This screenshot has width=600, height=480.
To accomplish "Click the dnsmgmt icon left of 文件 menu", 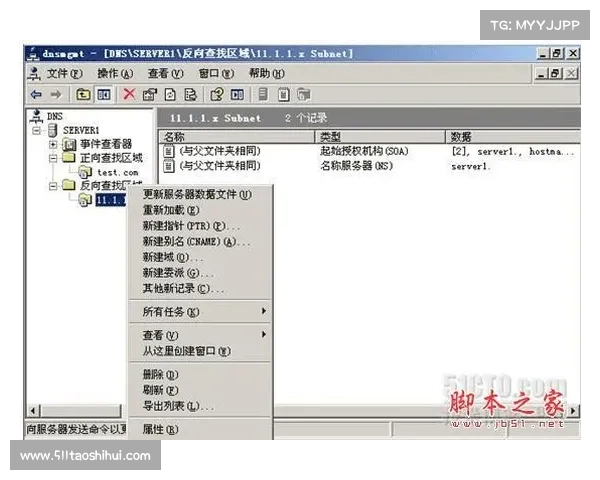I will point(34,73).
